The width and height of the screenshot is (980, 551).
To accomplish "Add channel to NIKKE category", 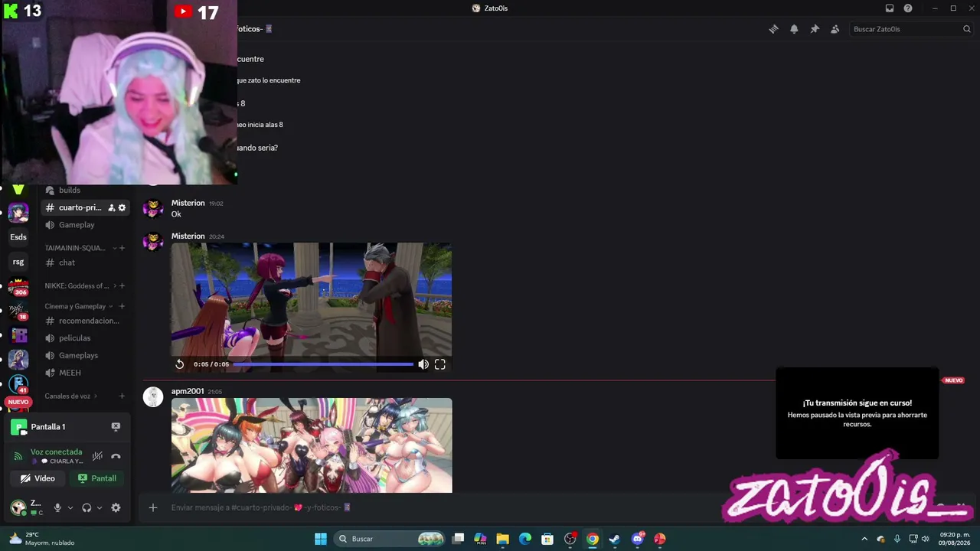I will [x=122, y=285].
